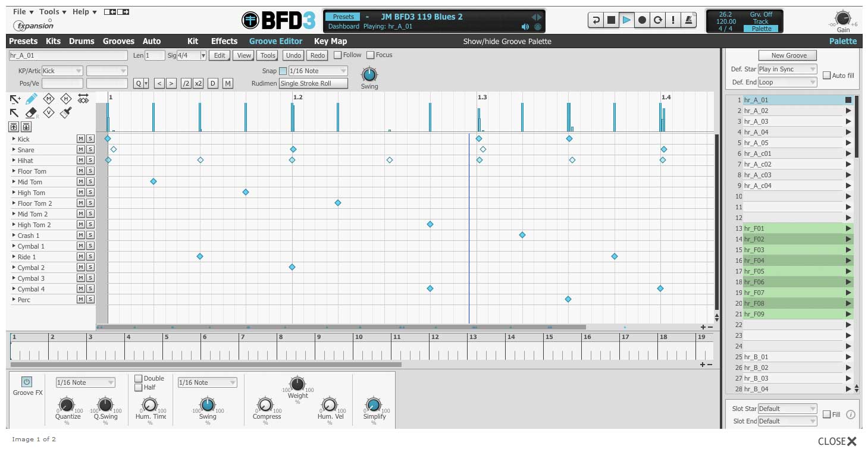Switch to the Key Map tab
This screenshot has height=452, width=868.
click(x=331, y=42)
